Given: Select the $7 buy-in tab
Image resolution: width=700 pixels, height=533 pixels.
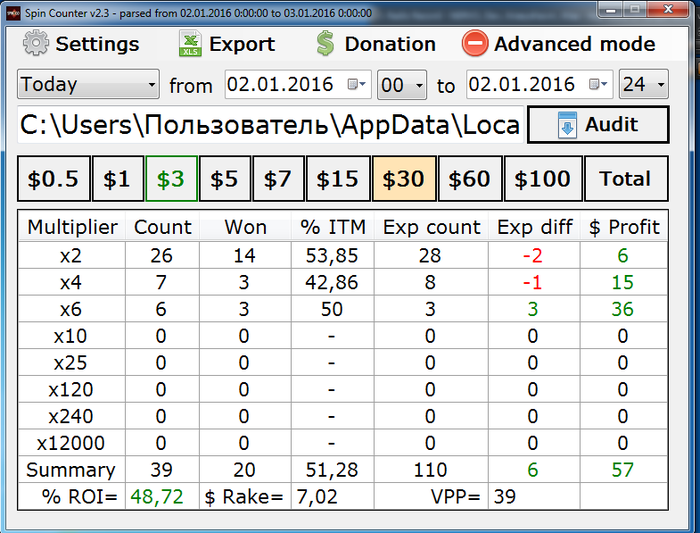Looking at the screenshot, I should 278,179.
